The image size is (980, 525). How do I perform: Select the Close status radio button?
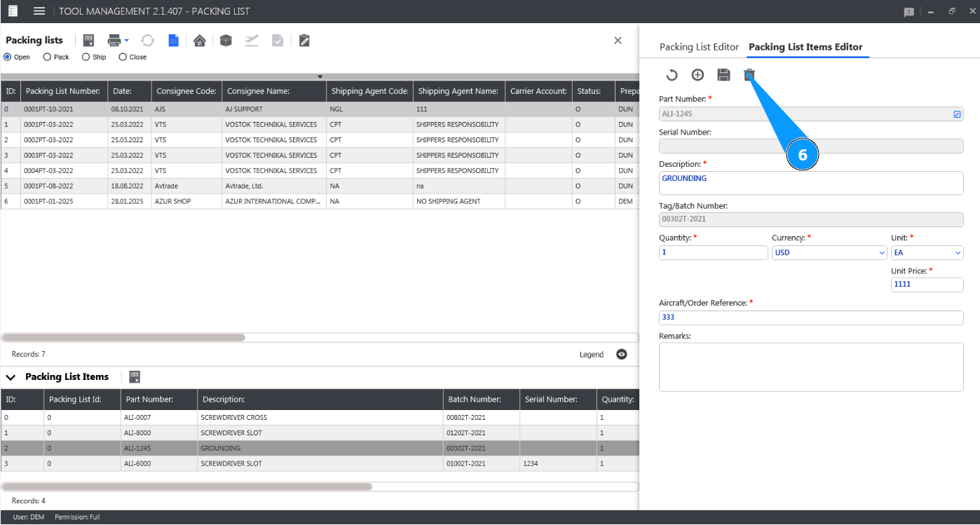point(123,57)
